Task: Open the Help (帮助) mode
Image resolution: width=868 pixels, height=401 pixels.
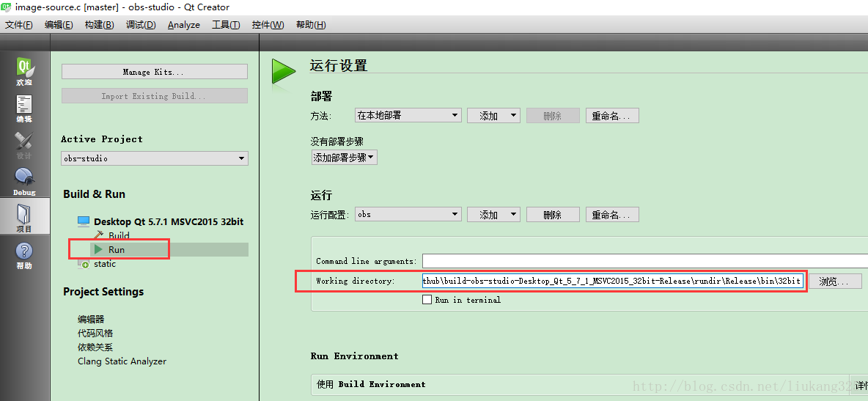Action: 24,255
